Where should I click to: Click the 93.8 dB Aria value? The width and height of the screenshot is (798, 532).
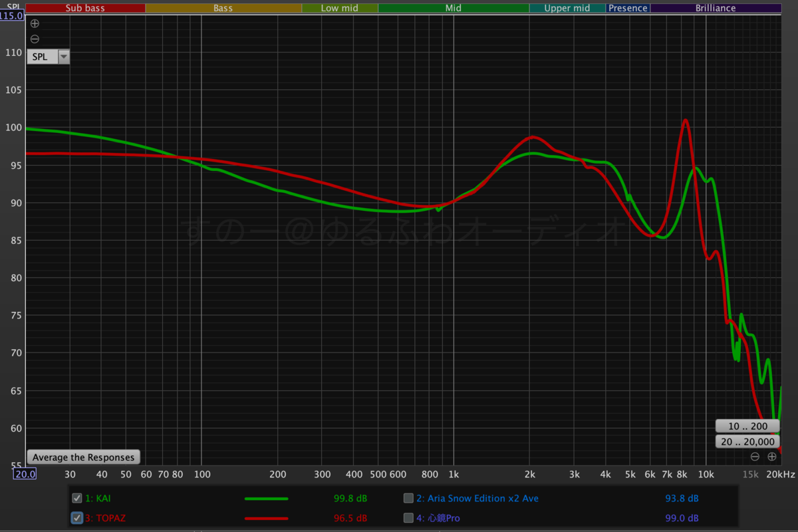click(682, 498)
